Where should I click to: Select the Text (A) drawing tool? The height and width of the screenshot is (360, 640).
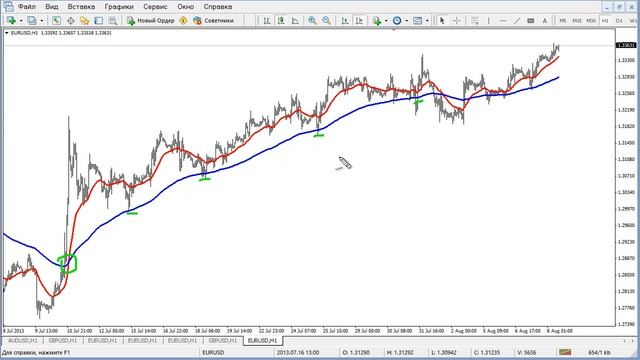(x=544, y=20)
